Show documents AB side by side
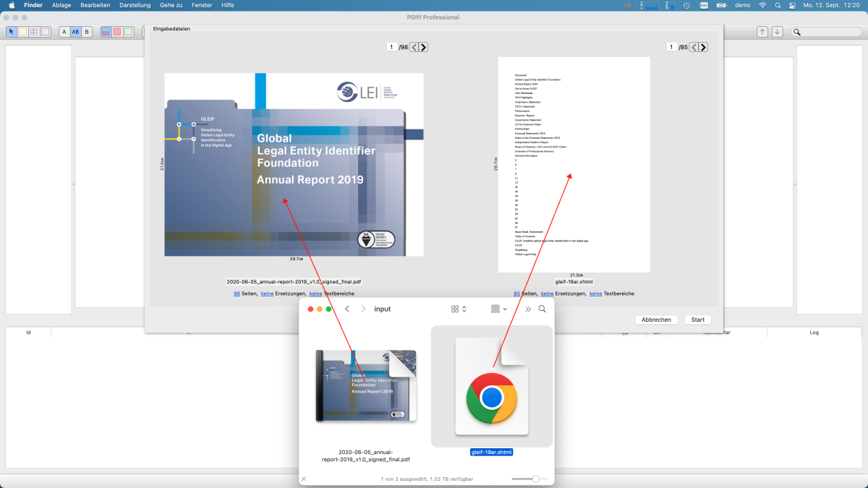 click(x=76, y=32)
